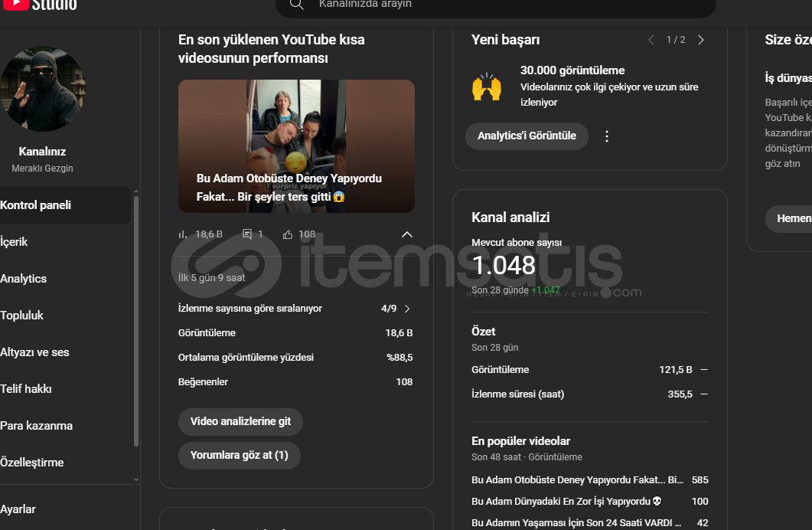The width and height of the screenshot is (812, 530).
Task: Open the latest short video thumbnail
Action: [296, 146]
